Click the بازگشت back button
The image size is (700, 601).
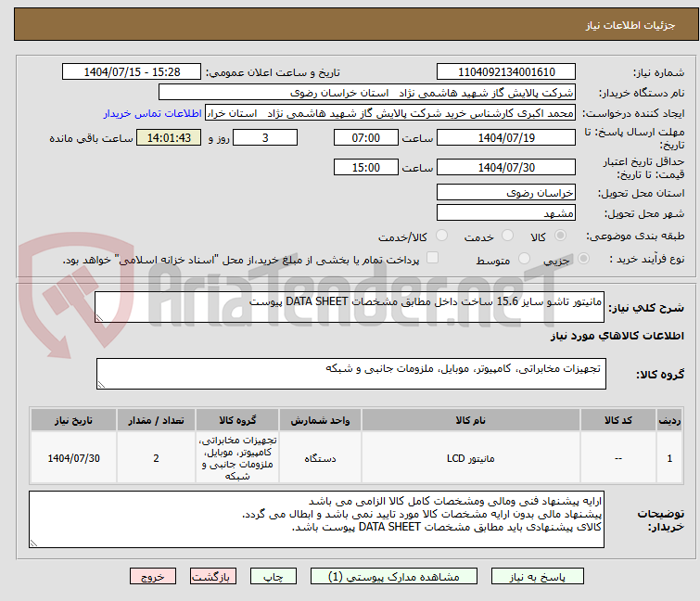213,576
